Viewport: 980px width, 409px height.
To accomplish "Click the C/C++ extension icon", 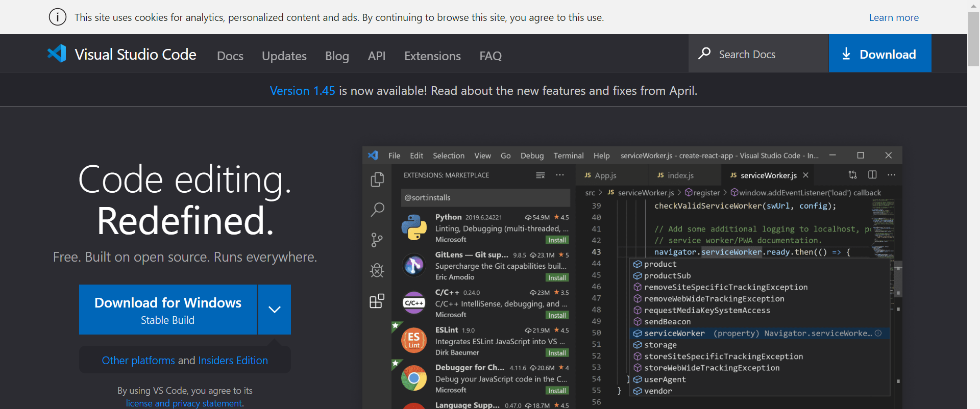I will tap(414, 303).
